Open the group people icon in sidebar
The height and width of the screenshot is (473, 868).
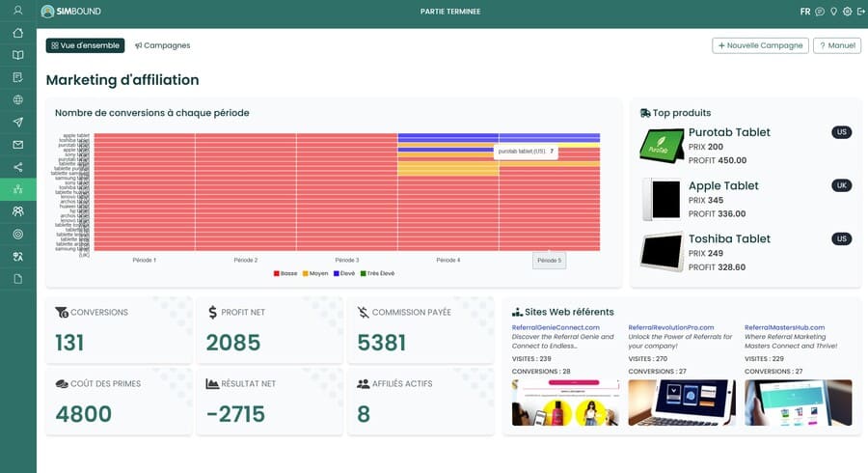pos(17,211)
